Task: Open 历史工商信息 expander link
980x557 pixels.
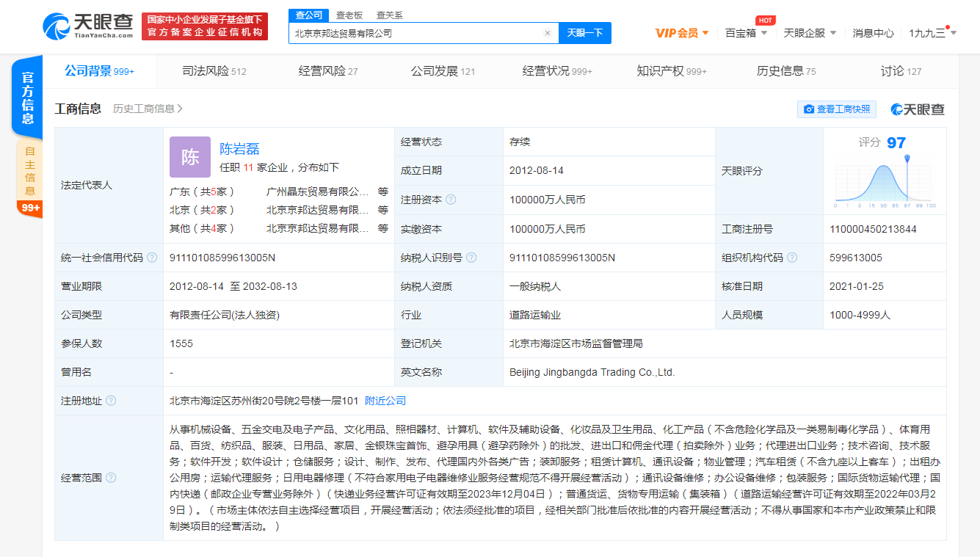Action: (148, 109)
